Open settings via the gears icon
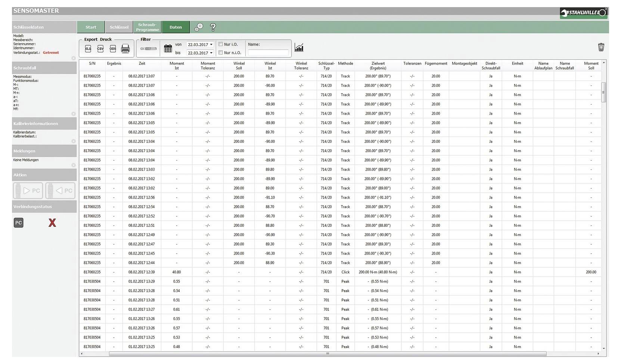 click(199, 27)
